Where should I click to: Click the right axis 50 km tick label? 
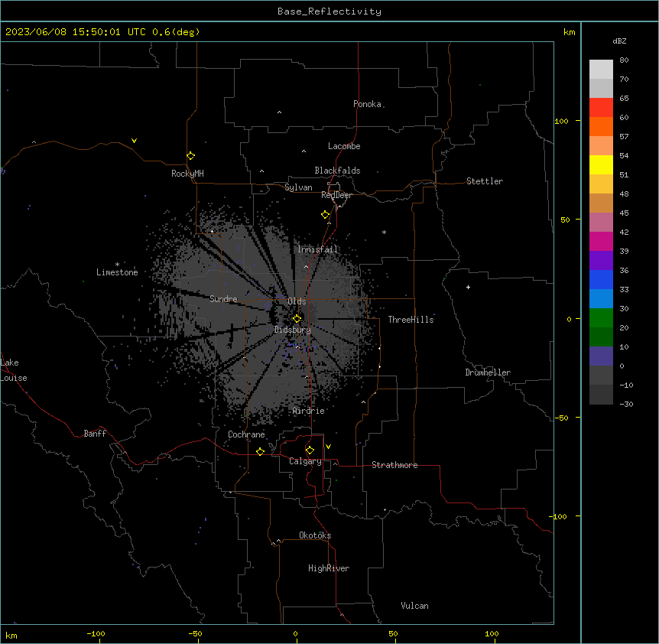(565, 220)
